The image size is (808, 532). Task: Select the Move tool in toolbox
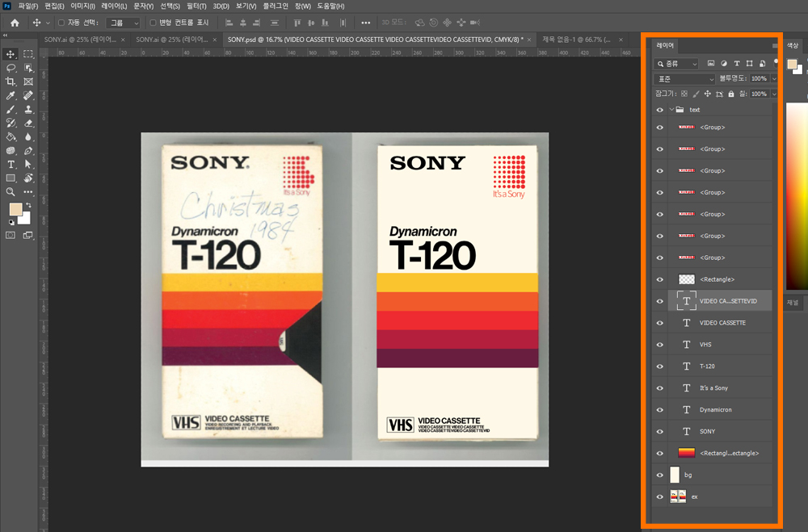[11, 54]
